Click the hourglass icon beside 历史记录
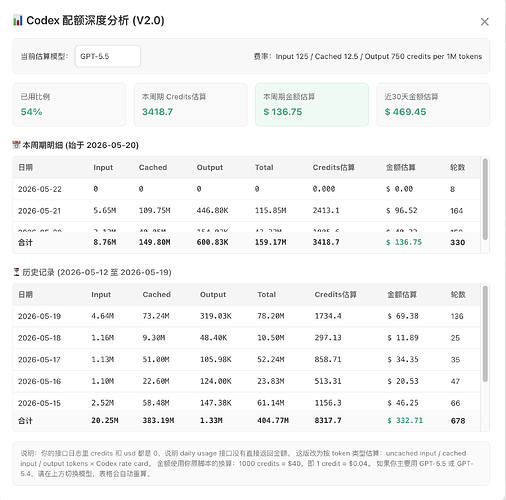The width and height of the screenshot is (506, 500). click(x=16, y=272)
